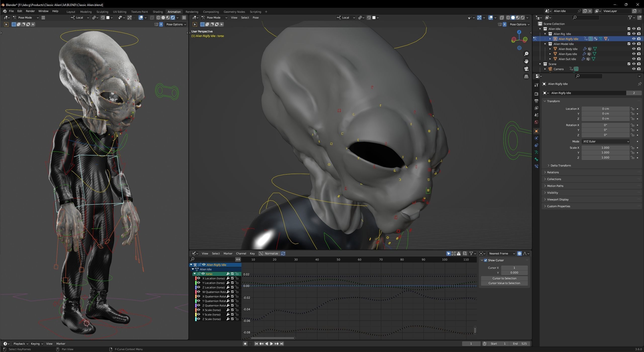Uncheck Show Cursor checkbox
Viewport: 644px width, 352px height.
(x=486, y=260)
